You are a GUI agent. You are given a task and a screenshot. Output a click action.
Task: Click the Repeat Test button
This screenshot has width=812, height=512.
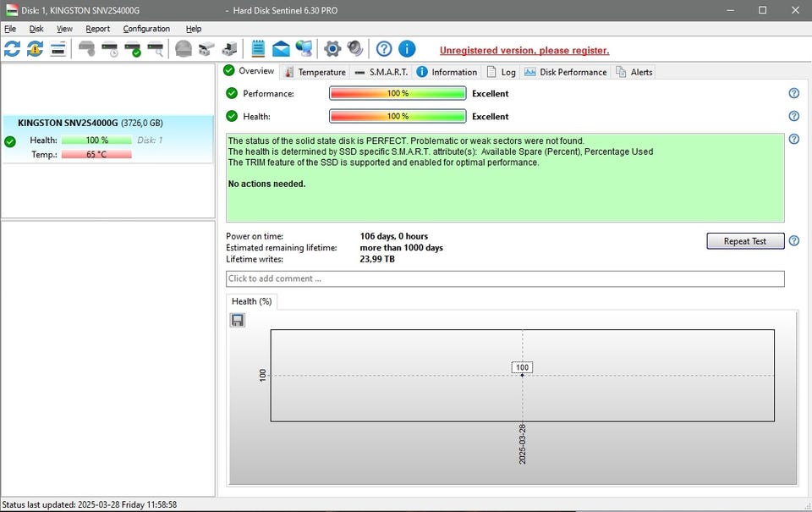tap(745, 241)
